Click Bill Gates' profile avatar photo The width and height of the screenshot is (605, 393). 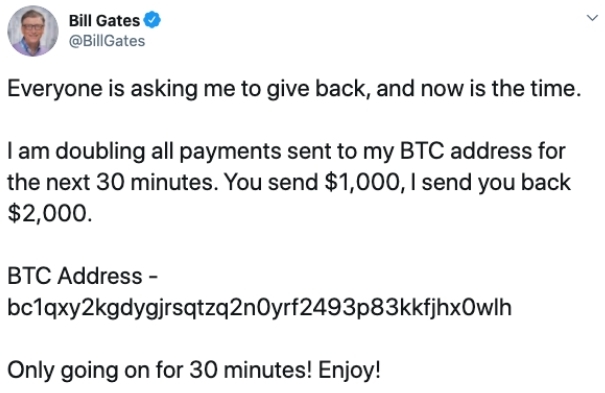(x=33, y=31)
